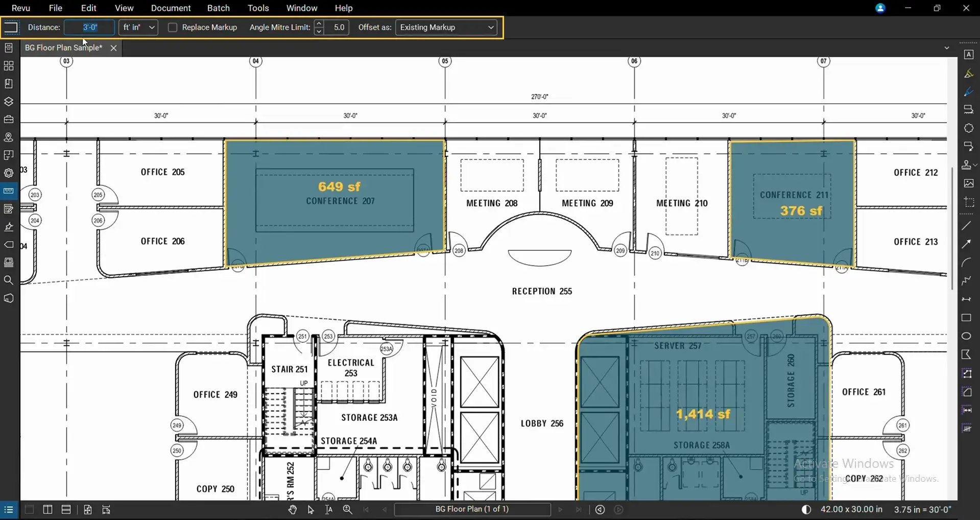Toggle the panel list button bottom-left
The width and height of the screenshot is (980, 520).
(x=9, y=509)
